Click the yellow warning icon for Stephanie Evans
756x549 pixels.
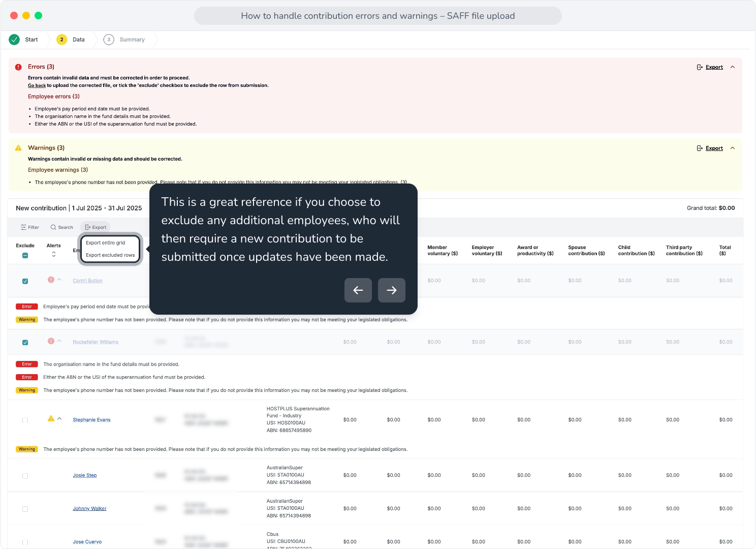click(x=51, y=419)
